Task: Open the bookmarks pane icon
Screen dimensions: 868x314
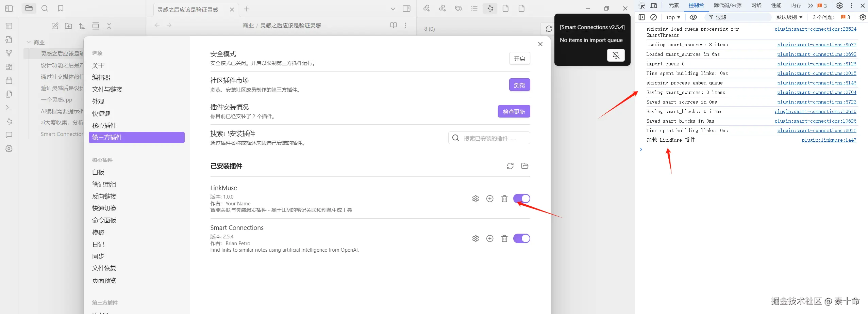Action: point(61,9)
